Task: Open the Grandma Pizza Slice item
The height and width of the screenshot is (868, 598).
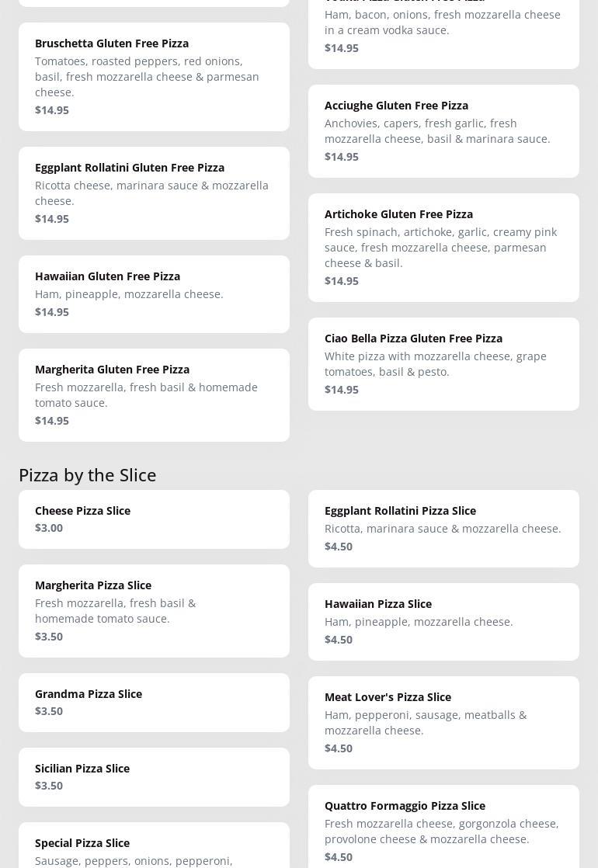Action: 154,702
